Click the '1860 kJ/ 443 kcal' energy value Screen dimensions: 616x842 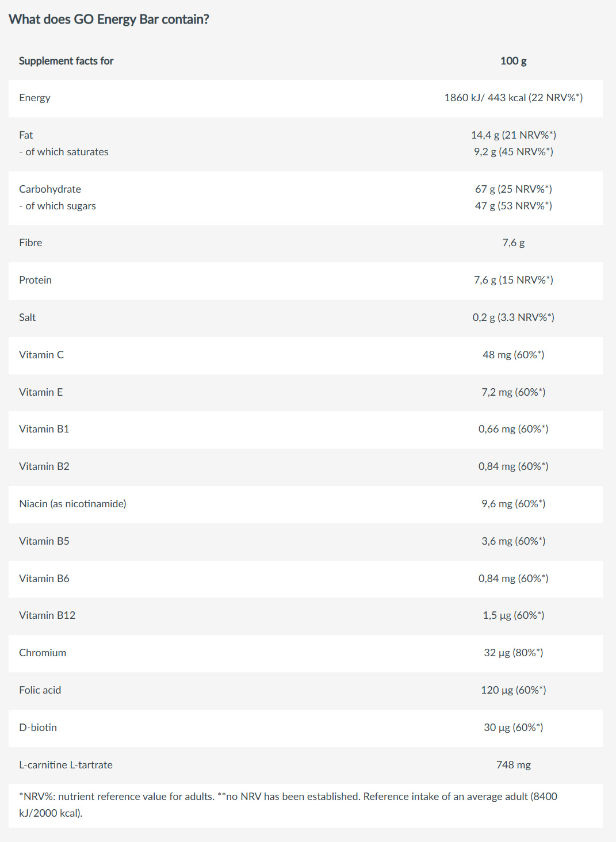[513, 98]
